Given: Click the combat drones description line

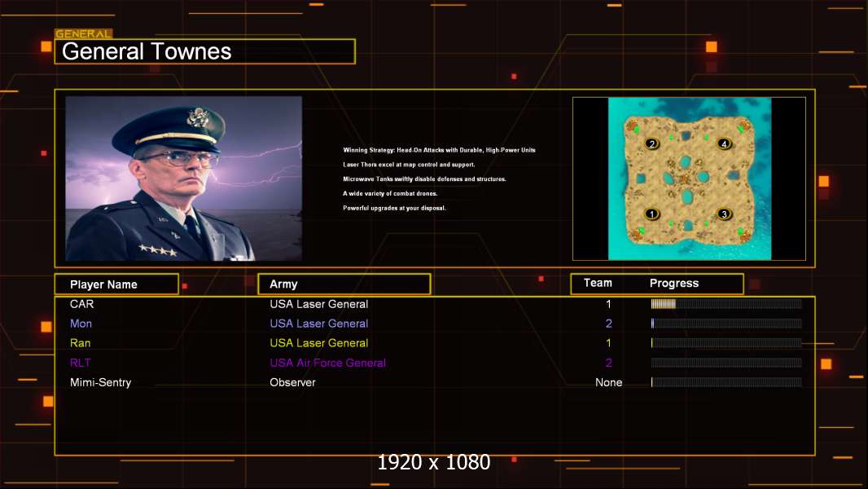Looking at the screenshot, I should (x=390, y=193).
